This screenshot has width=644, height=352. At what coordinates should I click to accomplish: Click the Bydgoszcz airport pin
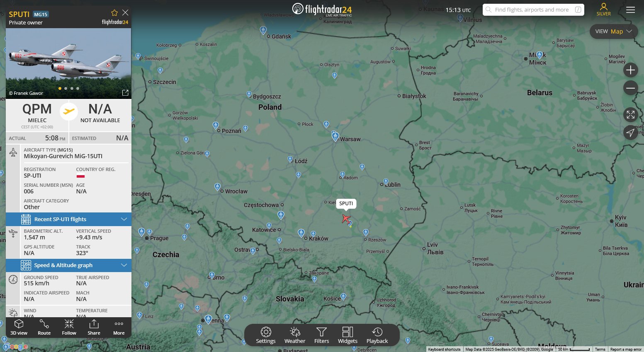(x=249, y=94)
